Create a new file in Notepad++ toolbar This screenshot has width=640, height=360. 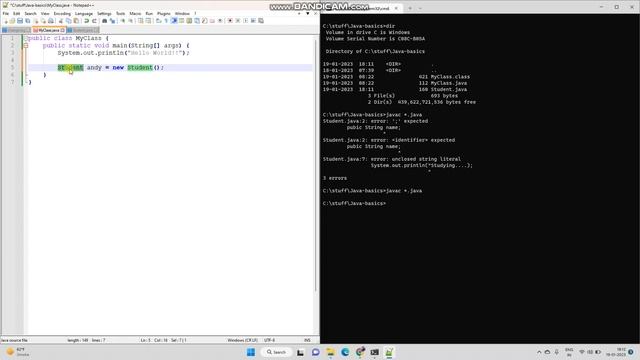point(6,20)
